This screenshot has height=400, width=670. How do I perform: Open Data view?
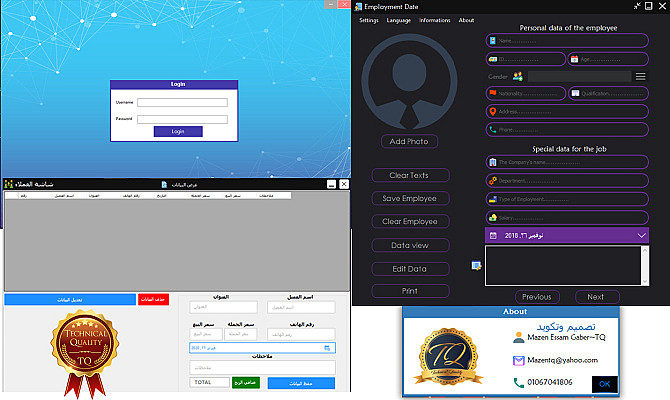[x=410, y=245]
